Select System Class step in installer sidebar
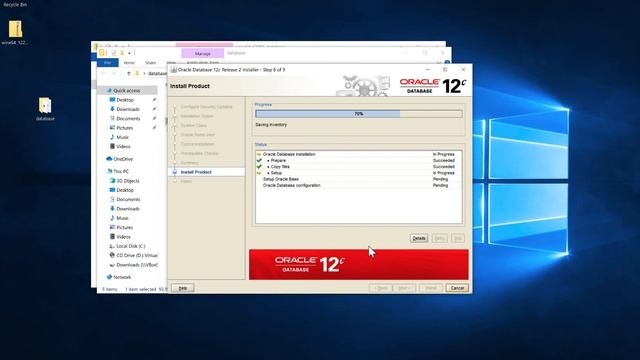 193,126
